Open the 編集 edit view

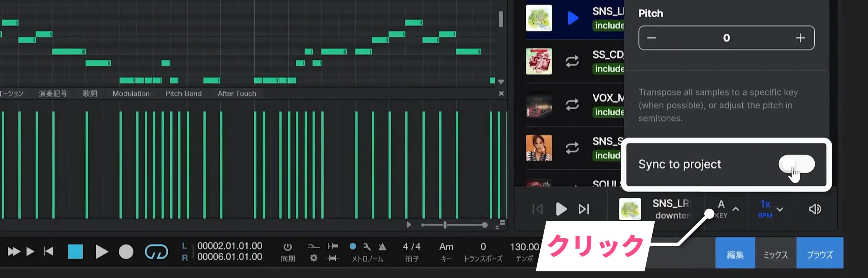[x=735, y=254]
